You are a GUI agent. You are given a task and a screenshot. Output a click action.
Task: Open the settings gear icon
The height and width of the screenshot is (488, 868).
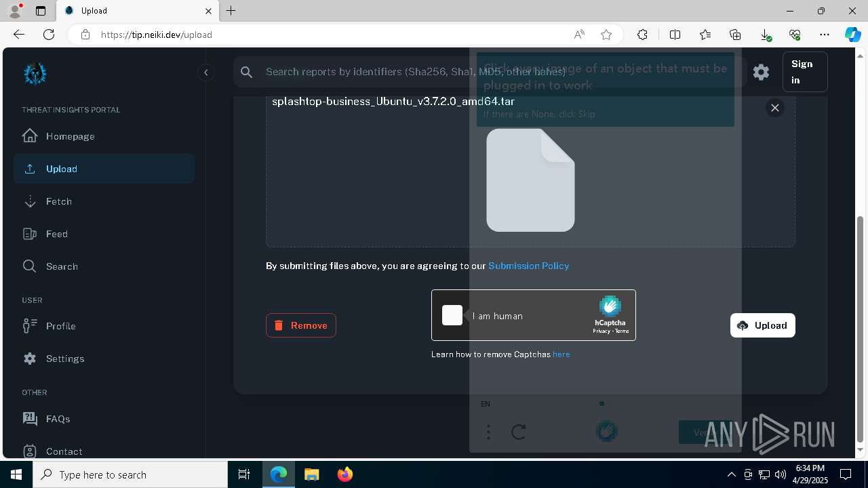tap(761, 72)
